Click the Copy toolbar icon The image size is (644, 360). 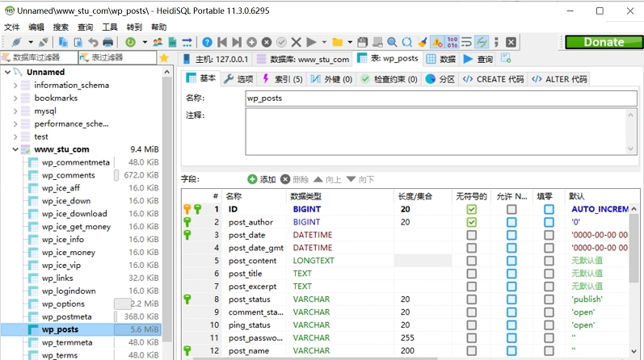click(63, 42)
